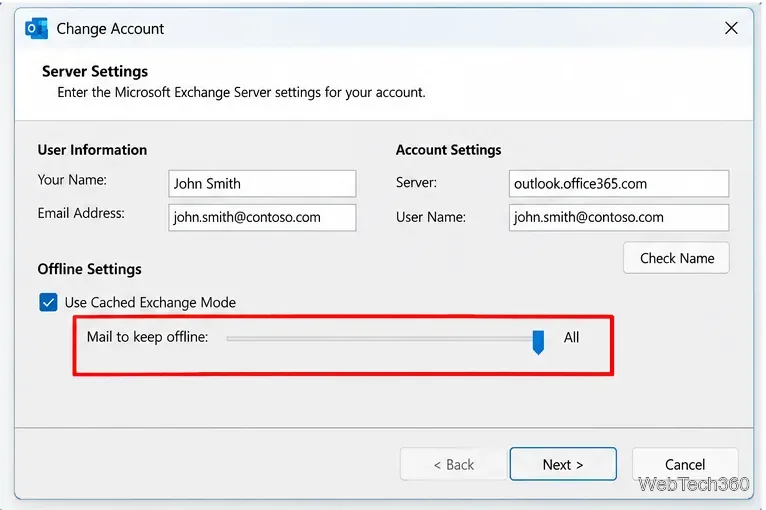
Task: Click in the User Name field
Action: pos(618,217)
